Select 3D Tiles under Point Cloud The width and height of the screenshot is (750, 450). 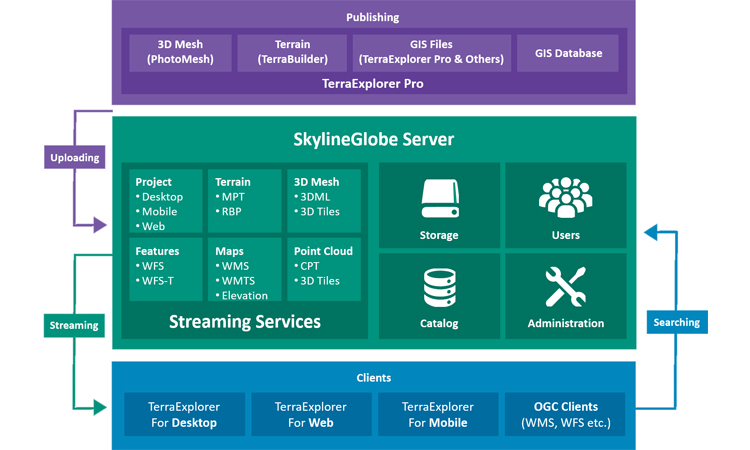320,281
